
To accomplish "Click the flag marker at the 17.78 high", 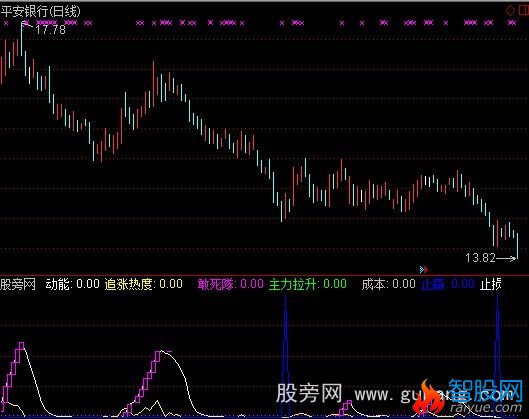I will point(26,24).
